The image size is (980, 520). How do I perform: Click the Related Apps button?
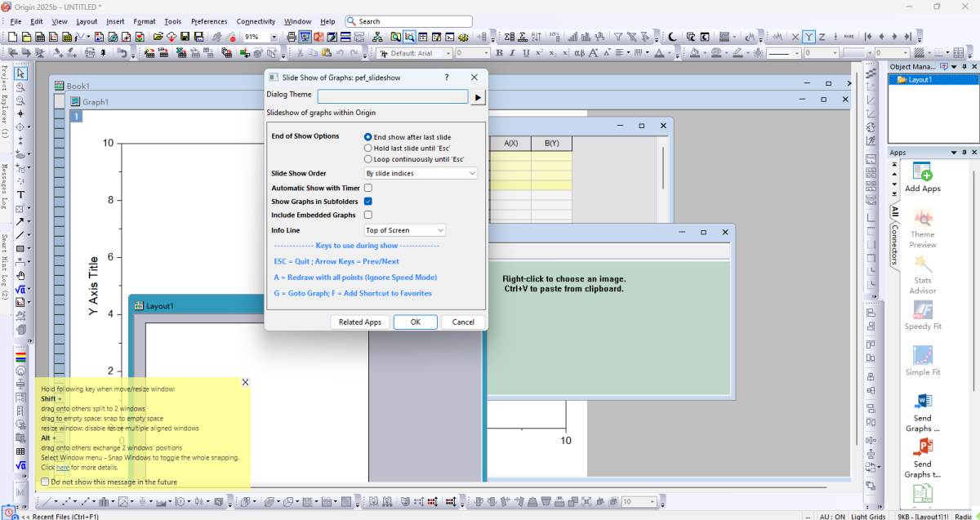coord(360,322)
